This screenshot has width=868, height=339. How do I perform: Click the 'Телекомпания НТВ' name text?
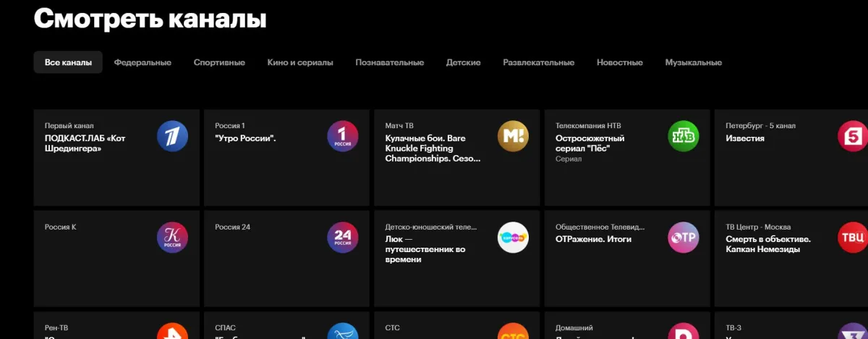tap(588, 126)
